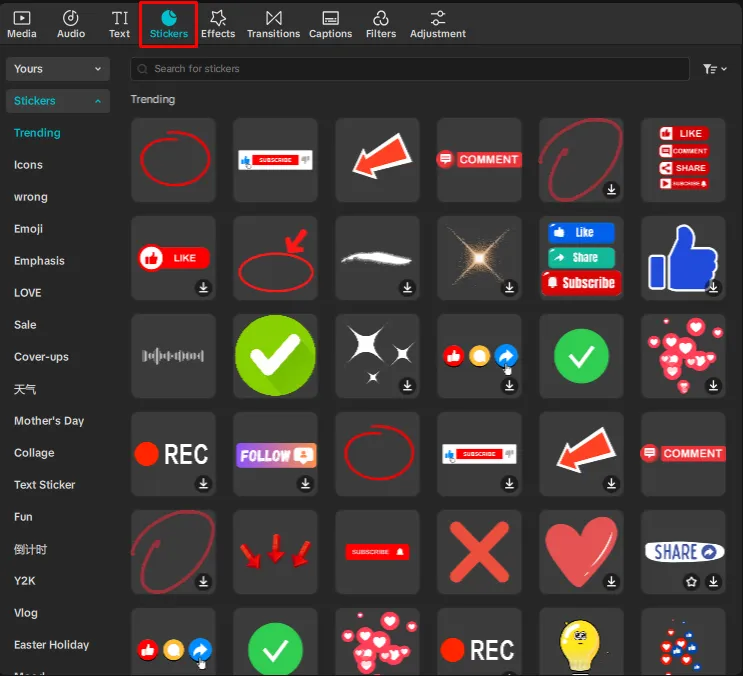This screenshot has height=676, width=743.
Task: Select the Mother's Day sticker category
Action: pyautogui.click(x=49, y=421)
